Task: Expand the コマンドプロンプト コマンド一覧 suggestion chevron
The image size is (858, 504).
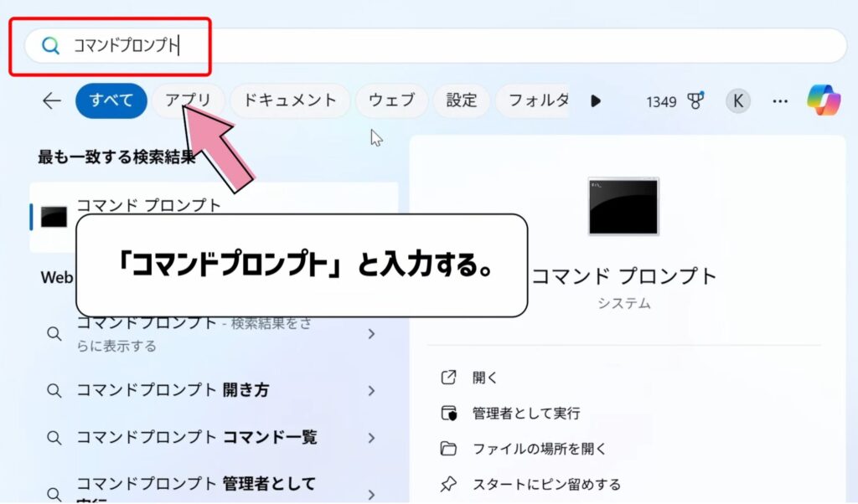Action: coord(371,437)
